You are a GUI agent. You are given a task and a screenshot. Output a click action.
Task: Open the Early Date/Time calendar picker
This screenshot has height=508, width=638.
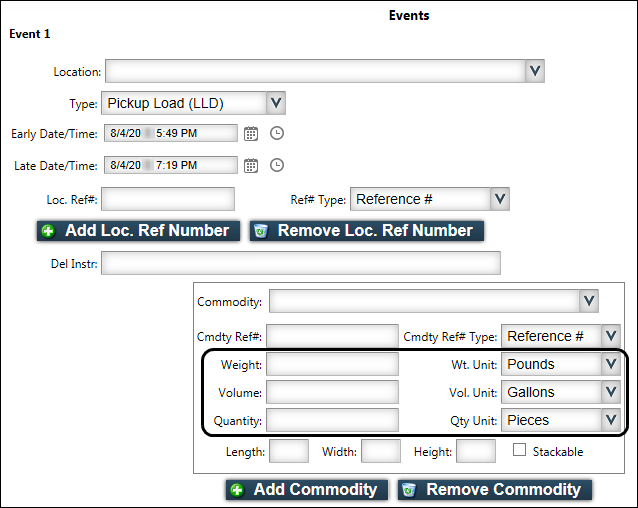pyautogui.click(x=251, y=133)
